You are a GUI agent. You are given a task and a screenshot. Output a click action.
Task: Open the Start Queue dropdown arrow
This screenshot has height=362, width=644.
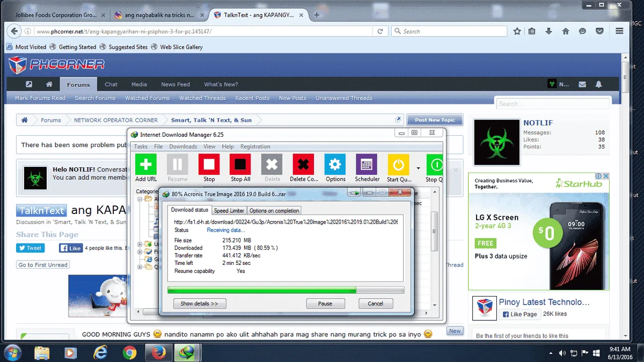coord(418,168)
